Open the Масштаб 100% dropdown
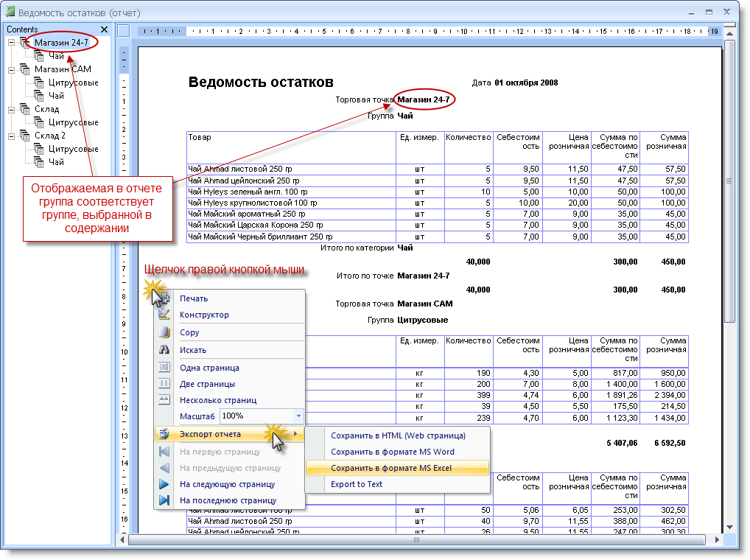 pyautogui.click(x=298, y=416)
